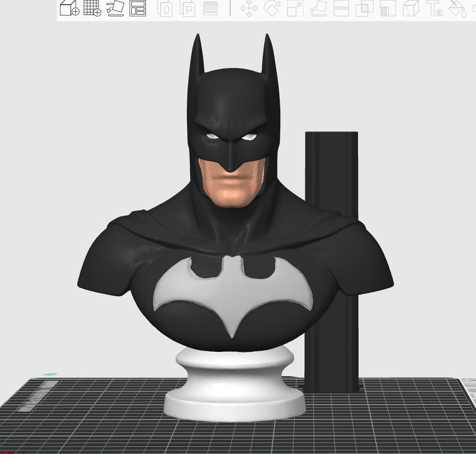Select the Seam painting tool
This screenshot has width=476, height=454.
pyautogui.click(x=411, y=8)
